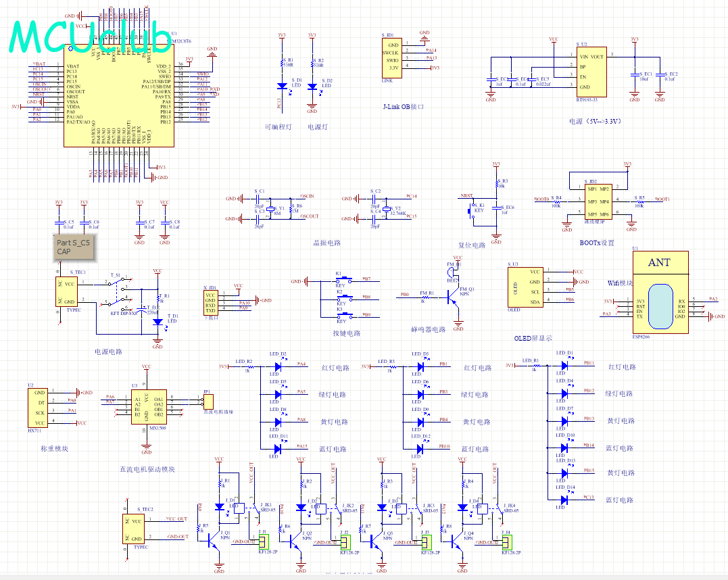This screenshot has height=580, width=728.
Task: Select the reset key S_K1 switch
Action: (x=471, y=212)
